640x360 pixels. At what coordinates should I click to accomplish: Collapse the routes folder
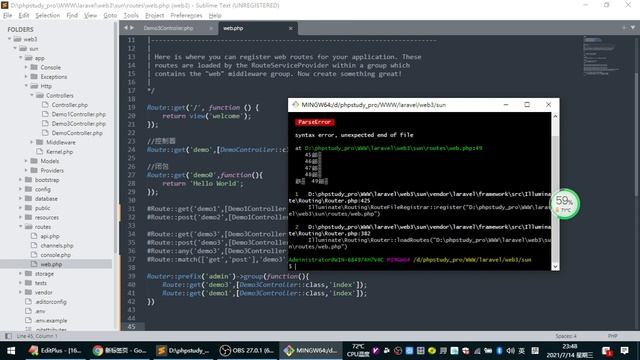21,227
